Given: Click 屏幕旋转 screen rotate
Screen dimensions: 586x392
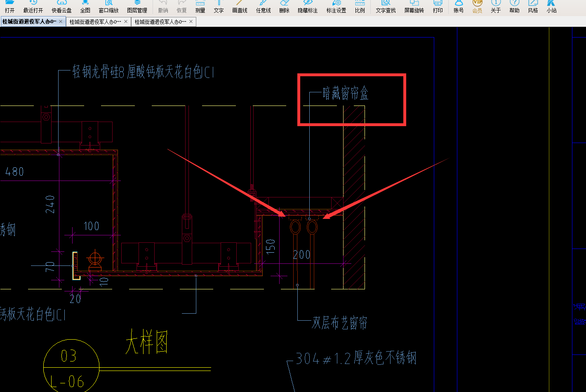Looking at the screenshot, I should tap(414, 7).
